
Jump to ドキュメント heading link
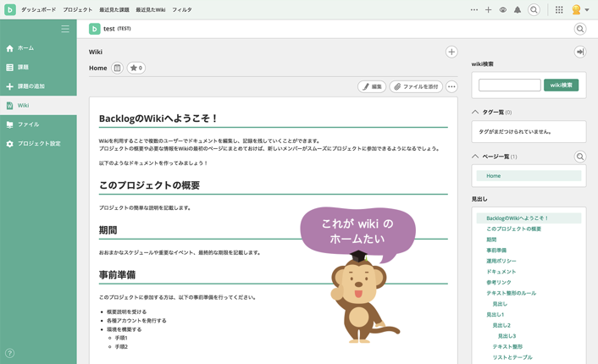(x=501, y=272)
